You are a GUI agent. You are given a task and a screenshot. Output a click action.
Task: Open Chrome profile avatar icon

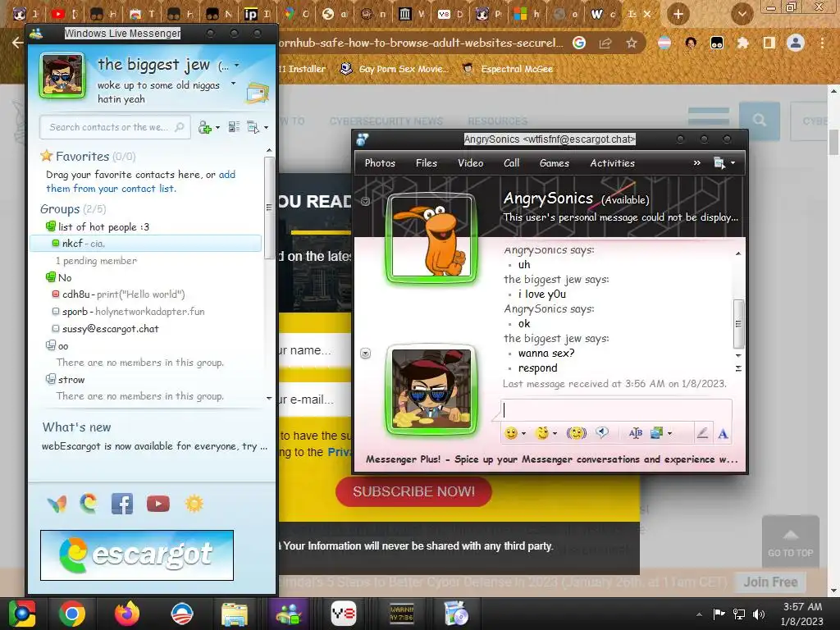(x=796, y=43)
